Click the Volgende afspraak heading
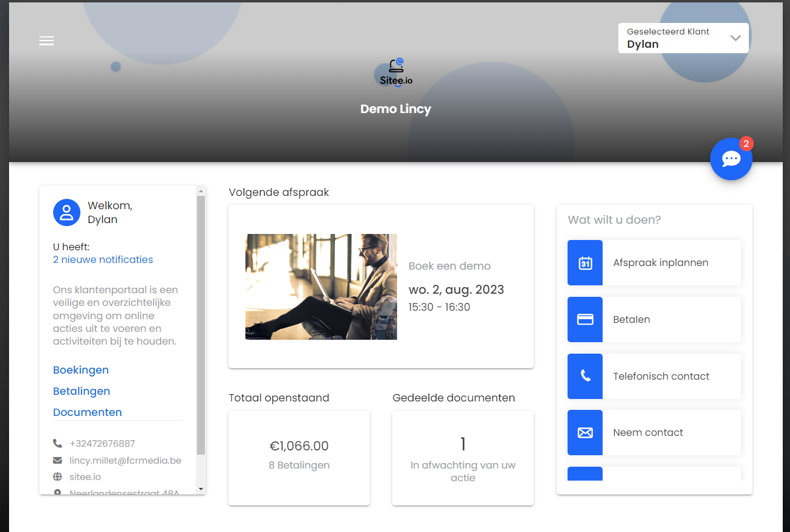This screenshot has height=532, width=790. tap(279, 192)
